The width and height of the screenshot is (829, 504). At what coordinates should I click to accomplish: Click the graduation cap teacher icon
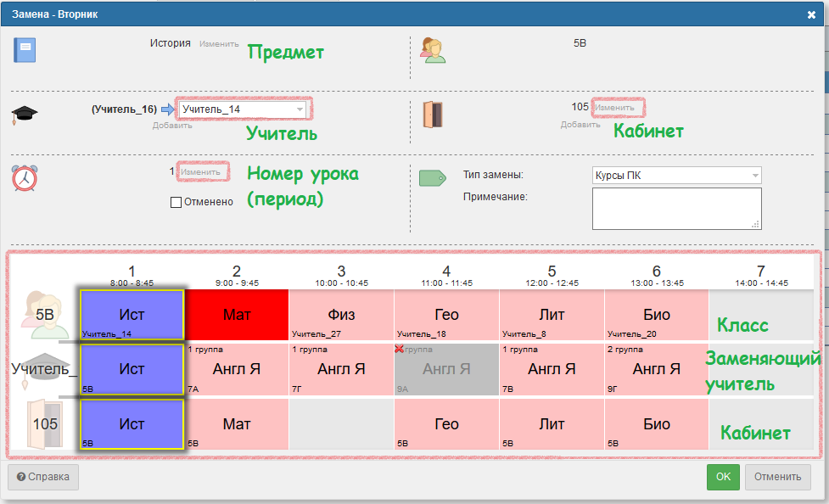pos(25,115)
